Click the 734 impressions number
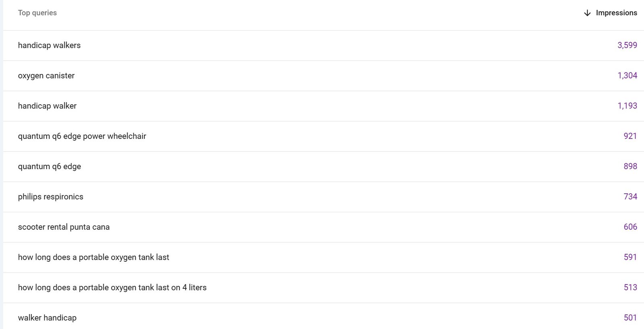Image resolution: width=644 pixels, height=329 pixels. 630,197
